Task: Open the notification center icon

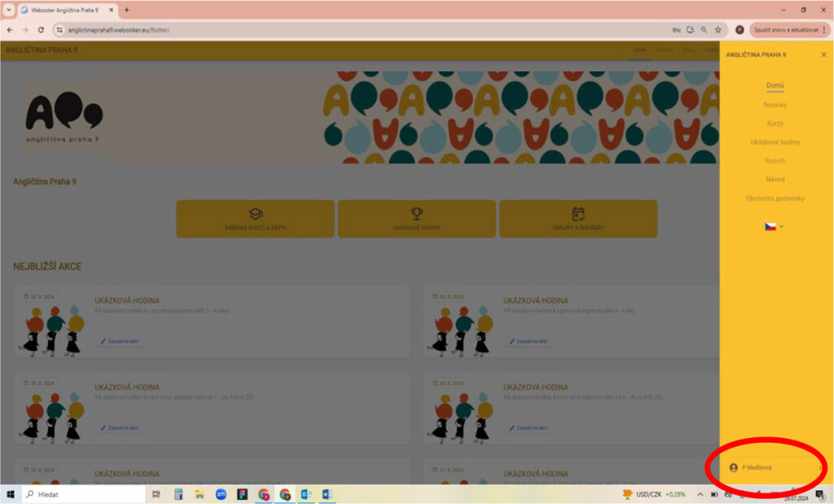Action: point(821,494)
